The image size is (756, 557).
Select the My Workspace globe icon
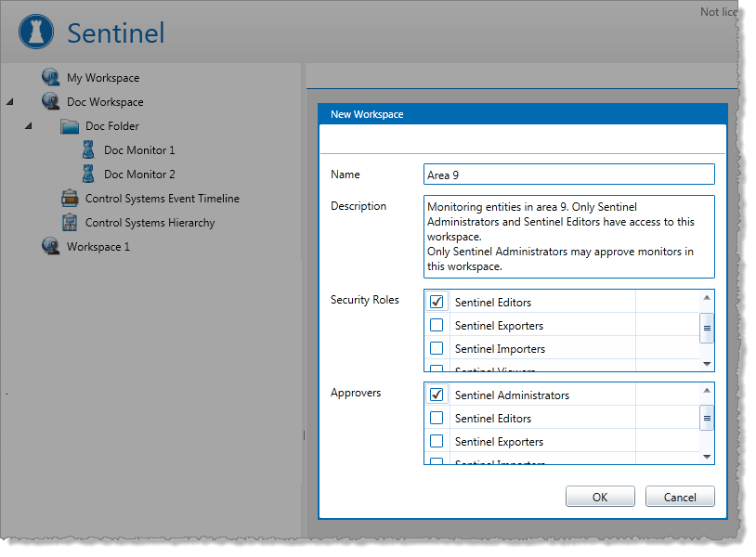pyautogui.click(x=51, y=77)
